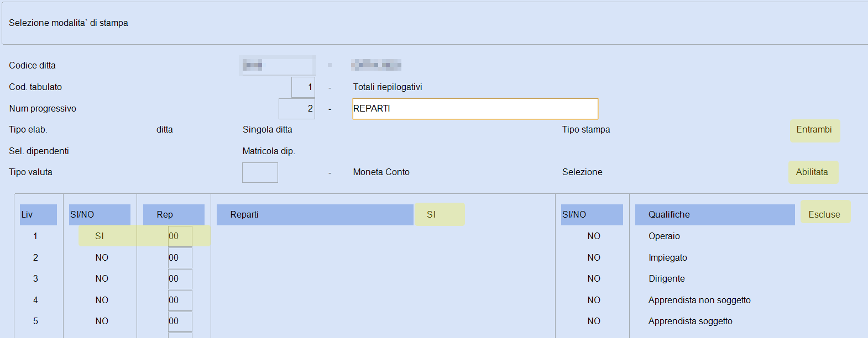
Task: Toggle the SI/NO value for level 2
Action: (102, 257)
